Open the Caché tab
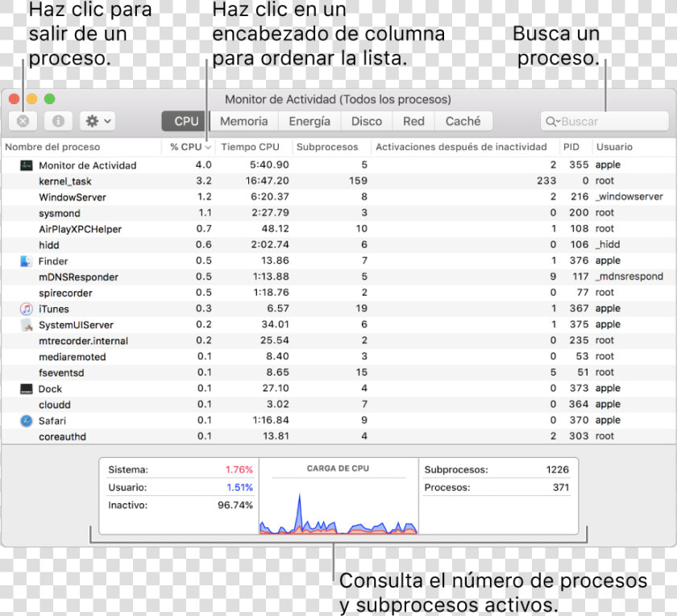The height and width of the screenshot is (616, 677). (463, 122)
